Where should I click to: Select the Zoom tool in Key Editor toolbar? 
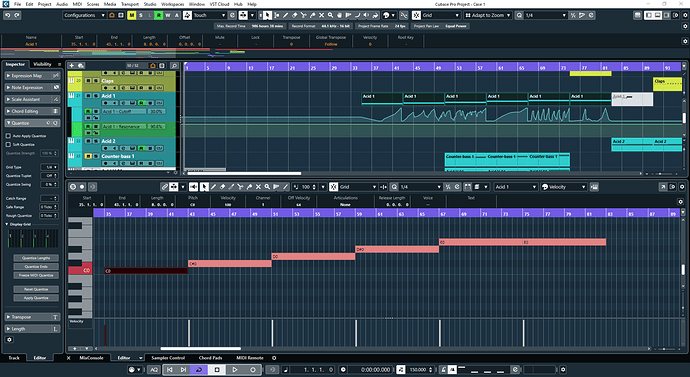(267, 187)
